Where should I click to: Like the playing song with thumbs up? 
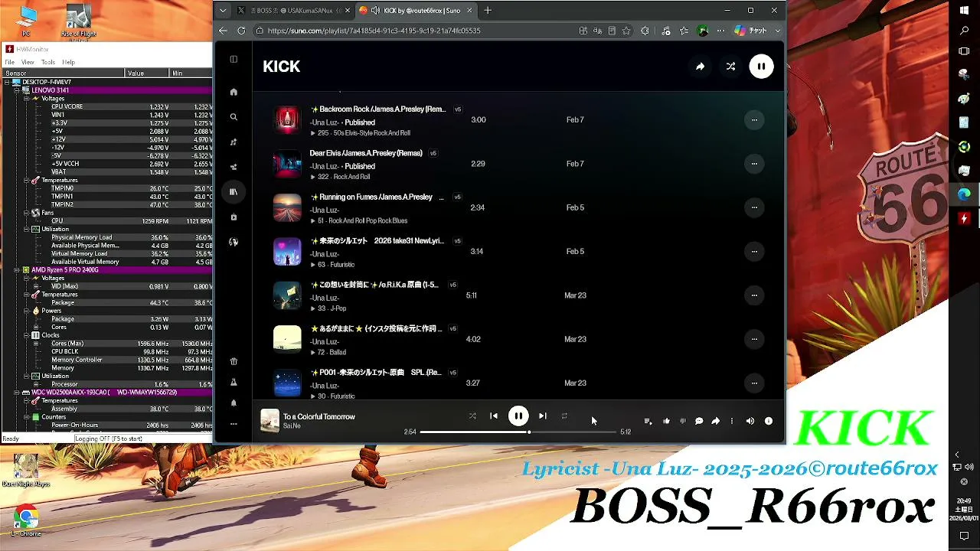coord(666,421)
